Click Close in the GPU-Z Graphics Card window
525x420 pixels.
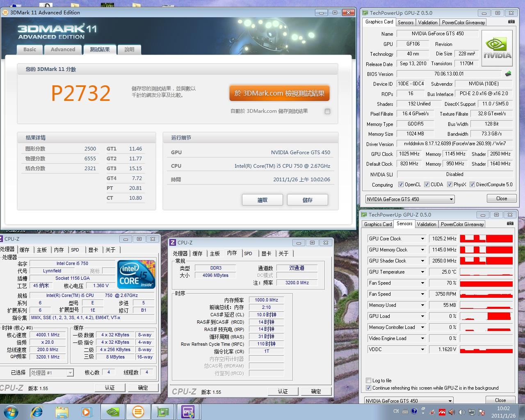coord(502,199)
